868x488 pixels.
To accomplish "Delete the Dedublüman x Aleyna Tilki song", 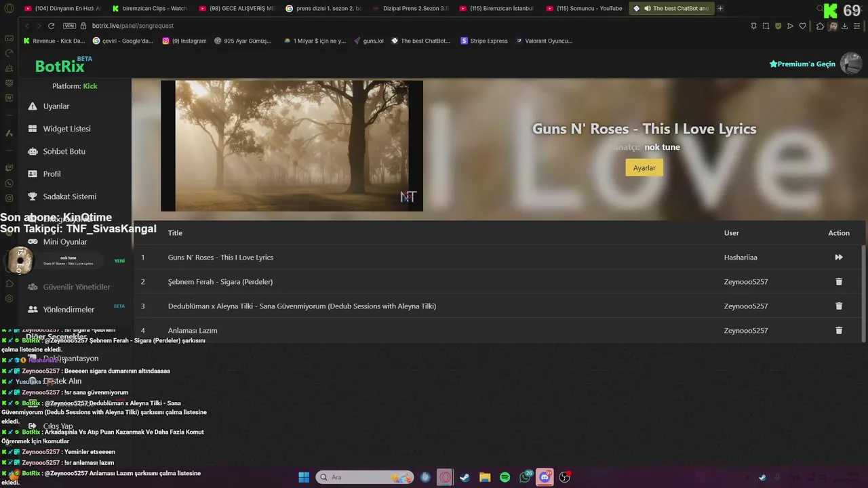I will (839, 306).
